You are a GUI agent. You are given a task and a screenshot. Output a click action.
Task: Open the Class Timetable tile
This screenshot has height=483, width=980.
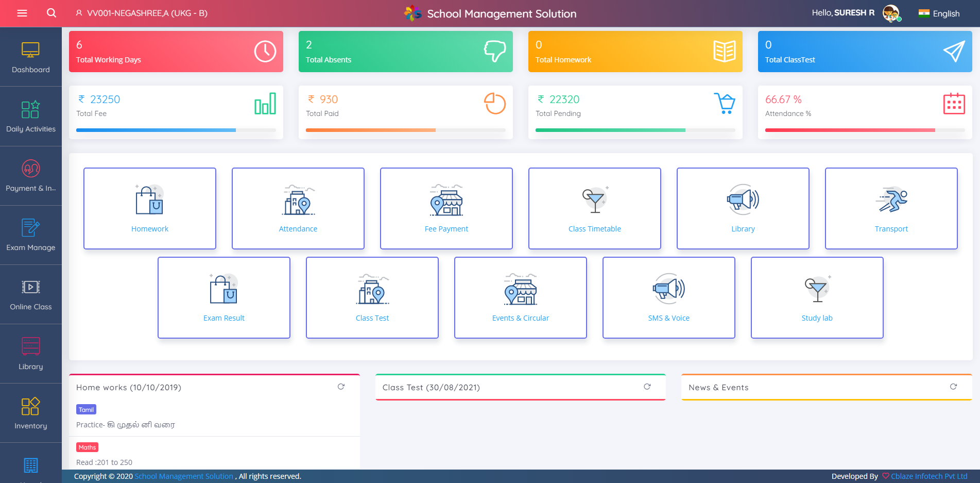pos(595,208)
